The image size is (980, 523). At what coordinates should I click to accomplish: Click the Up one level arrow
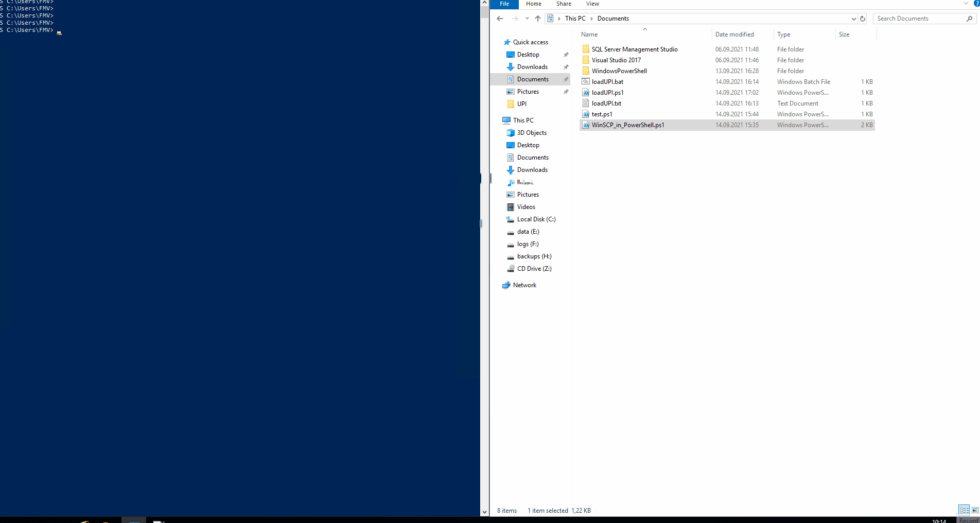click(x=538, y=19)
